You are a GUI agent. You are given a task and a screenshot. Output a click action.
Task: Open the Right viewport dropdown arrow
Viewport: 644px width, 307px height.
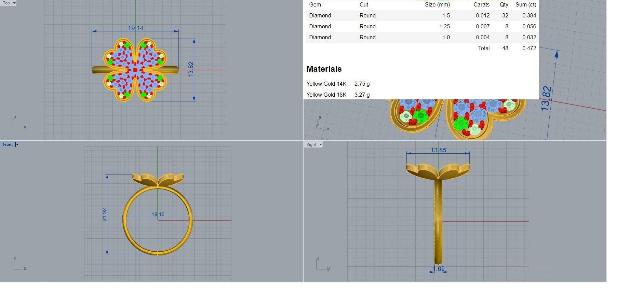(320, 144)
